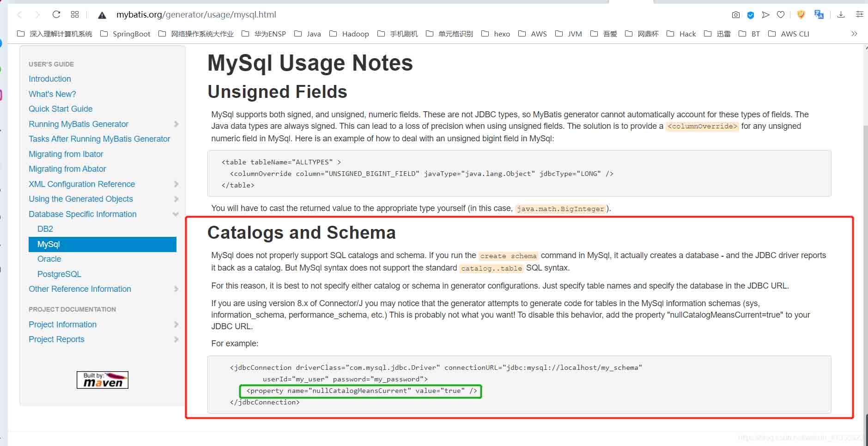
Task: Reload the current page
Action: (x=56, y=14)
